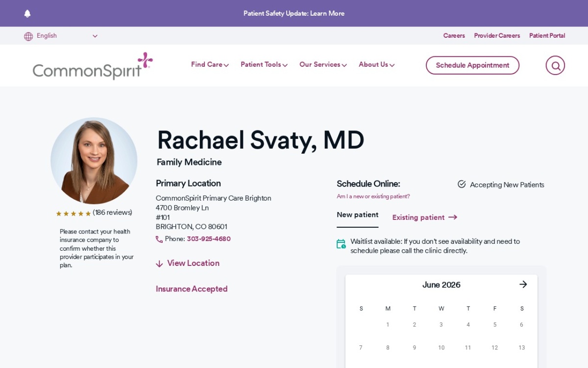Click the CommonSpirit Primary Care Brighton text
The width and height of the screenshot is (588, 368).
tap(214, 198)
